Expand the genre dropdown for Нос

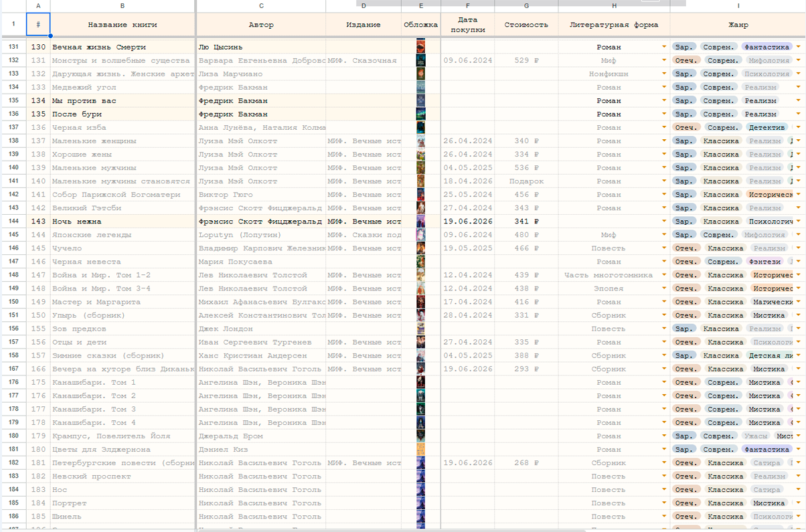[799, 490]
